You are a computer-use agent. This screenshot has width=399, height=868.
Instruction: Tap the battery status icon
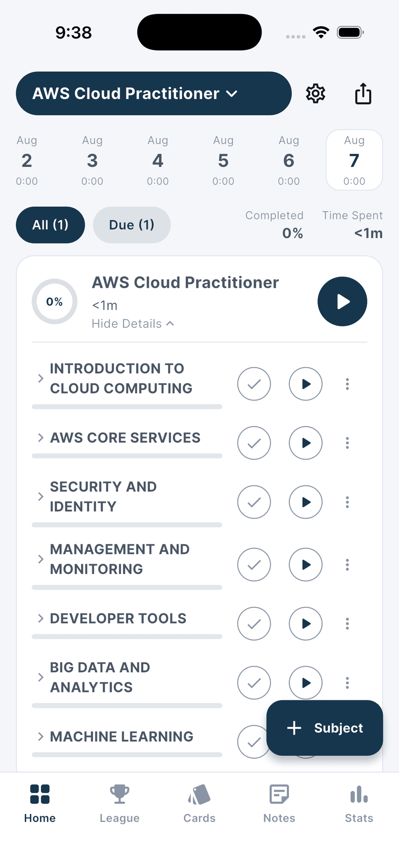click(x=351, y=32)
